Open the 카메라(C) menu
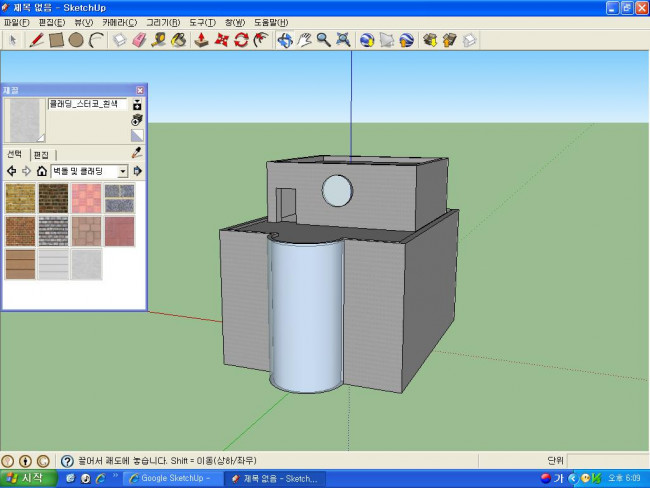This screenshot has width=650, height=488. pos(119,22)
